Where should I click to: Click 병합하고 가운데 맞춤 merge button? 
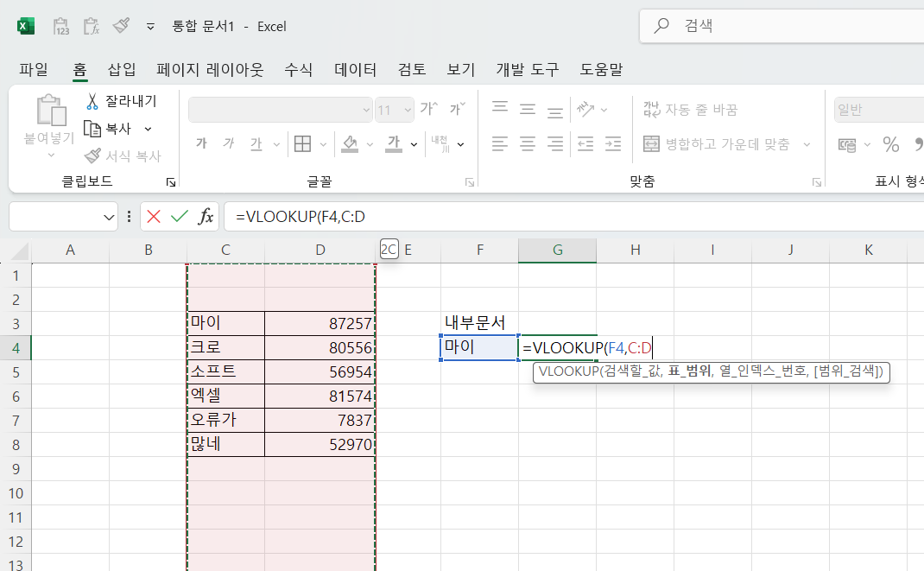tap(716, 144)
